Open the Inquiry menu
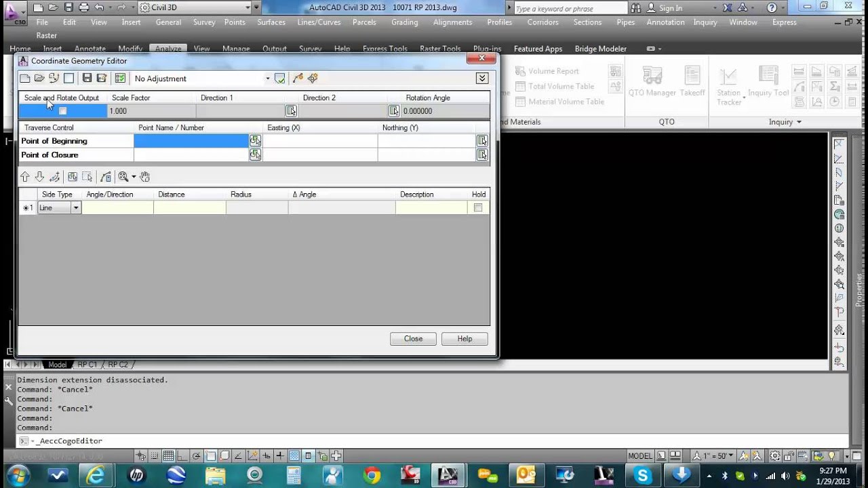This screenshot has height=488, width=868. 705,22
